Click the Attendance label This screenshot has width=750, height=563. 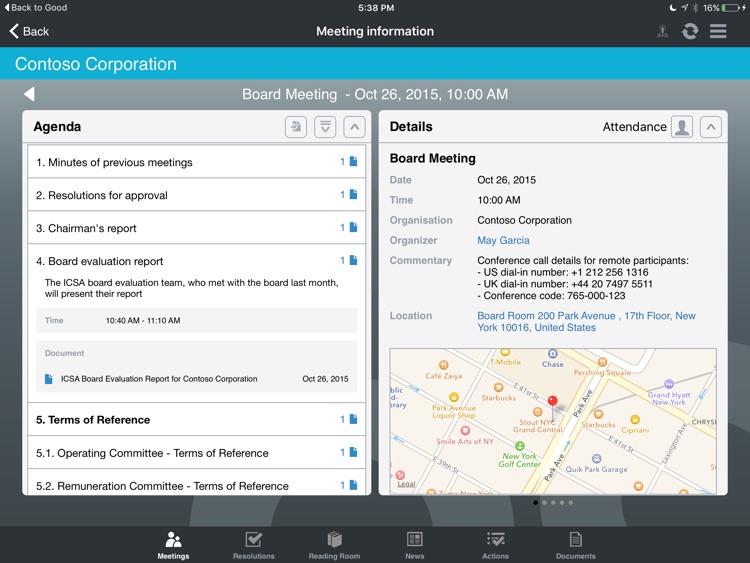coord(634,127)
